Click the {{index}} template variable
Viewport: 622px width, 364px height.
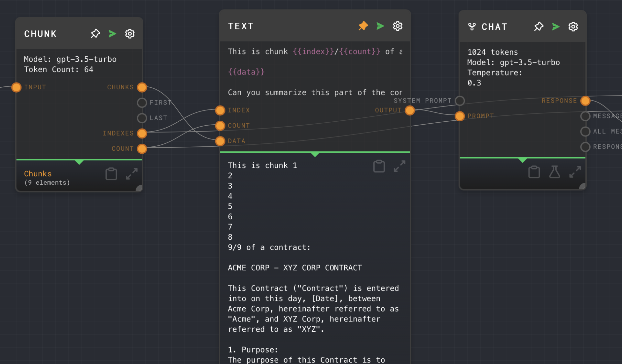point(313,51)
